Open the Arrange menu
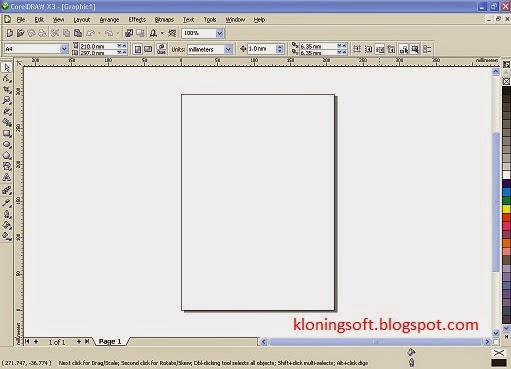This screenshot has height=369, width=511. (109, 20)
